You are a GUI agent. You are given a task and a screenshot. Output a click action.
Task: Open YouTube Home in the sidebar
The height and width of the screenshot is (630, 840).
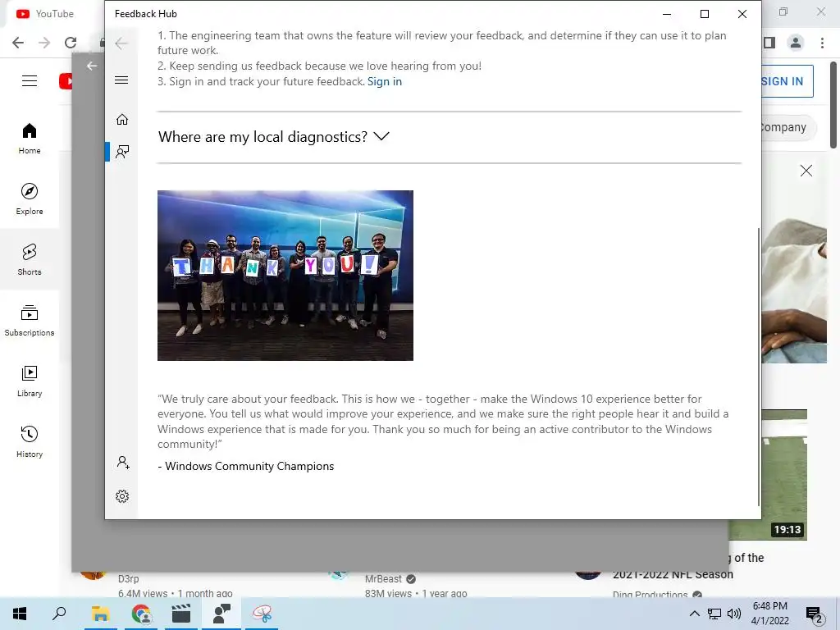click(30, 138)
